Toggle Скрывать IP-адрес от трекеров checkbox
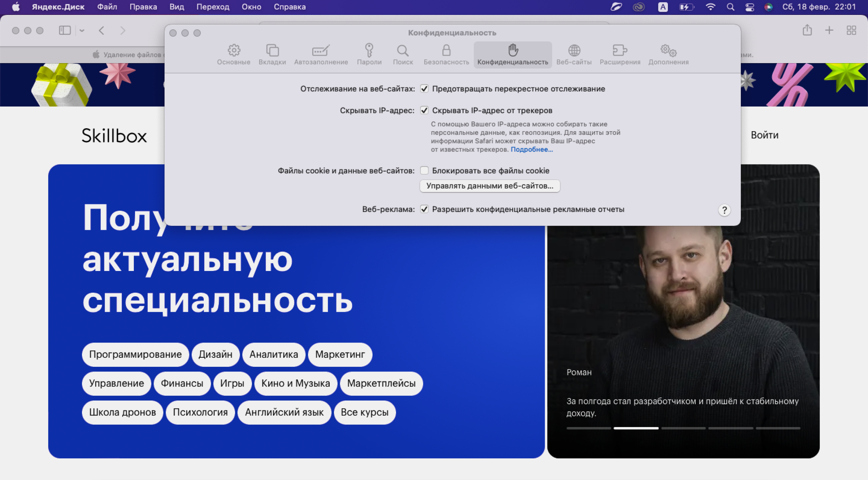Image resolution: width=868 pixels, height=480 pixels. pos(424,110)
